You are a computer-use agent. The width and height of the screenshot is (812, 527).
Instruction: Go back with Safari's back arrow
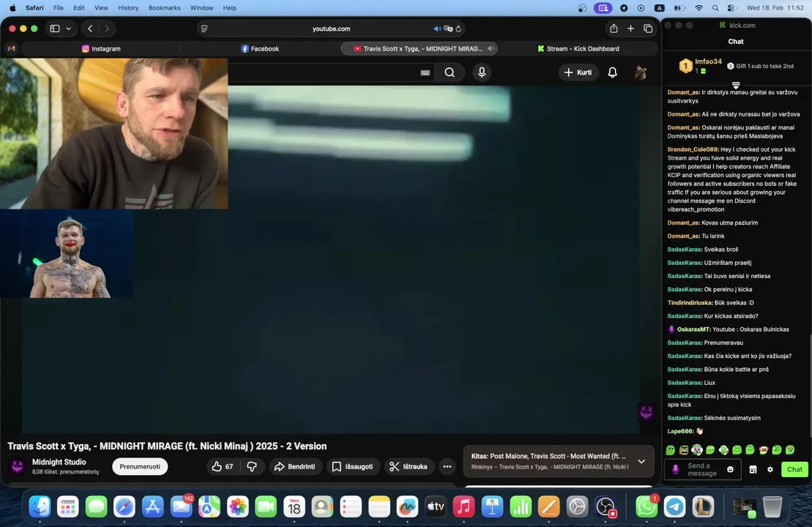(90, 29)
